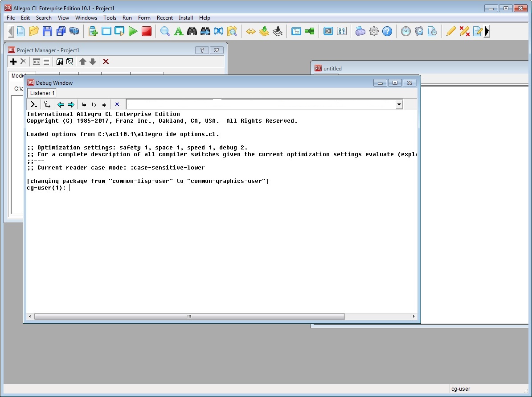Viewport: 532px width, 397px height.
Task: Click the magnifying glass Find icon
Action: tap(165, 31)
